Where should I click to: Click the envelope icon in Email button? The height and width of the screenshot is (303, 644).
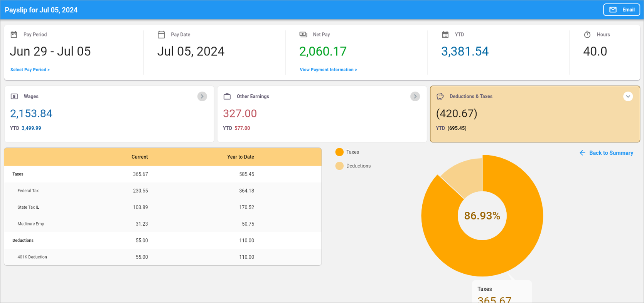(613, 10)
